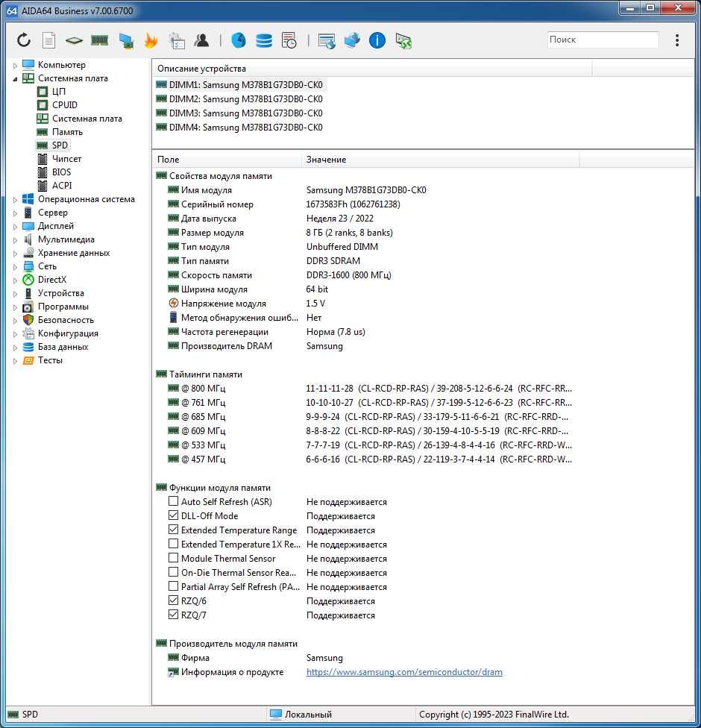This screenshot has height=728, width=701.
Task: Toggle RZQ/7 checkbox
Action: coord(173,615)
